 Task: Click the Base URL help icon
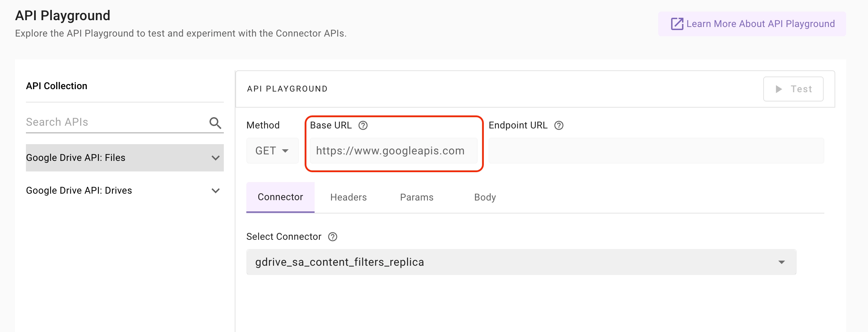click(363, 125)
